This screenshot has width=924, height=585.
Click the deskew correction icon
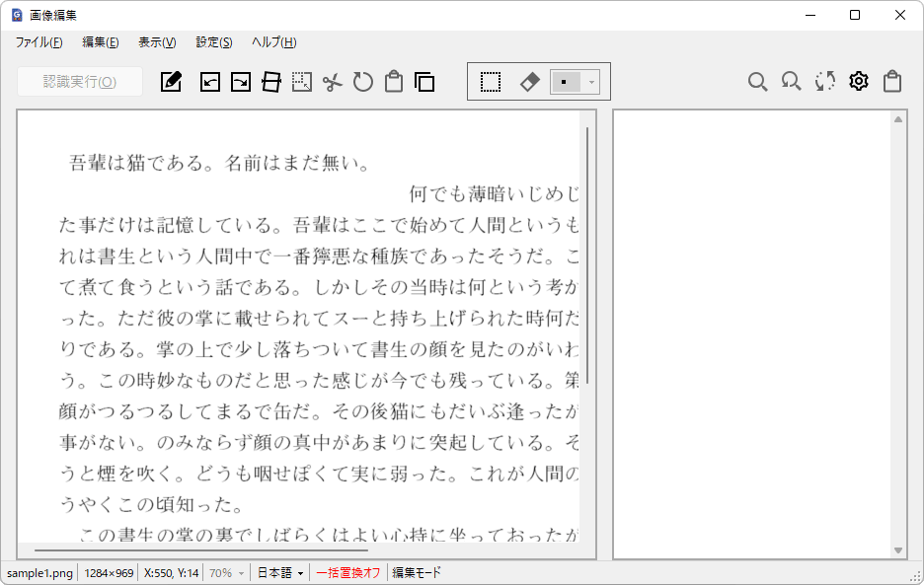pos(271,82)
